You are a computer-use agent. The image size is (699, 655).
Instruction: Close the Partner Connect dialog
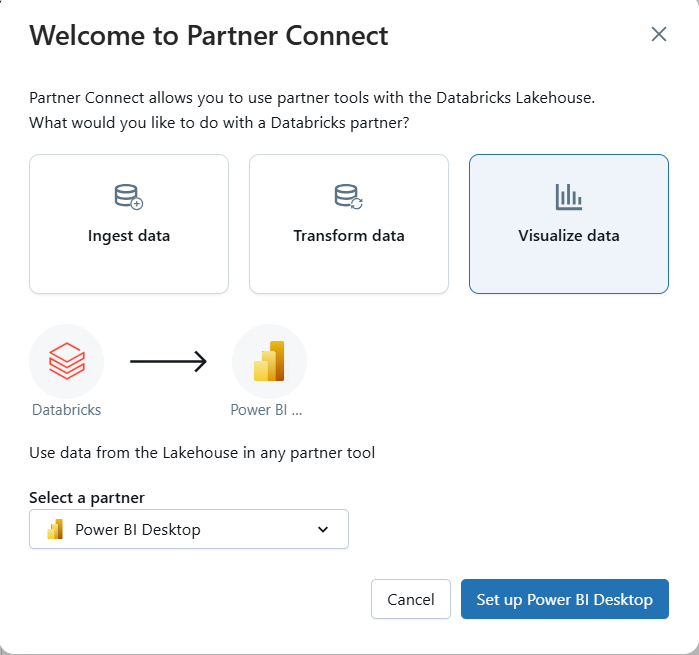(659, 34)
